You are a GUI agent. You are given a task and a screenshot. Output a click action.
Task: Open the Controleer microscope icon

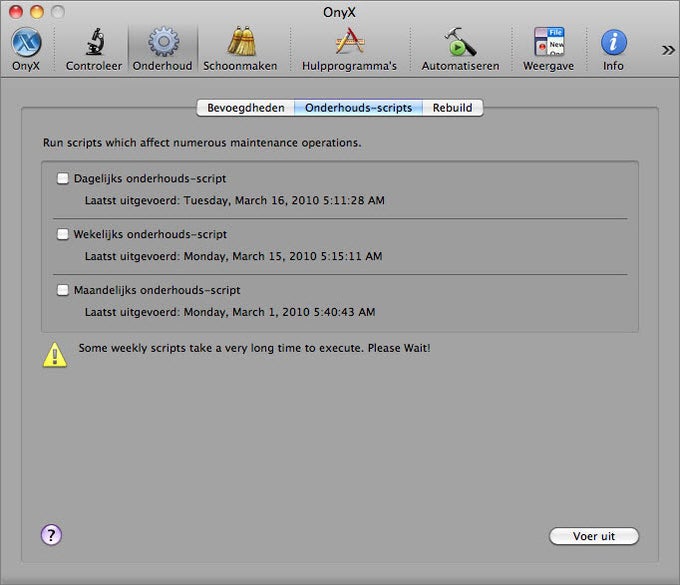(x=95, y=42)
